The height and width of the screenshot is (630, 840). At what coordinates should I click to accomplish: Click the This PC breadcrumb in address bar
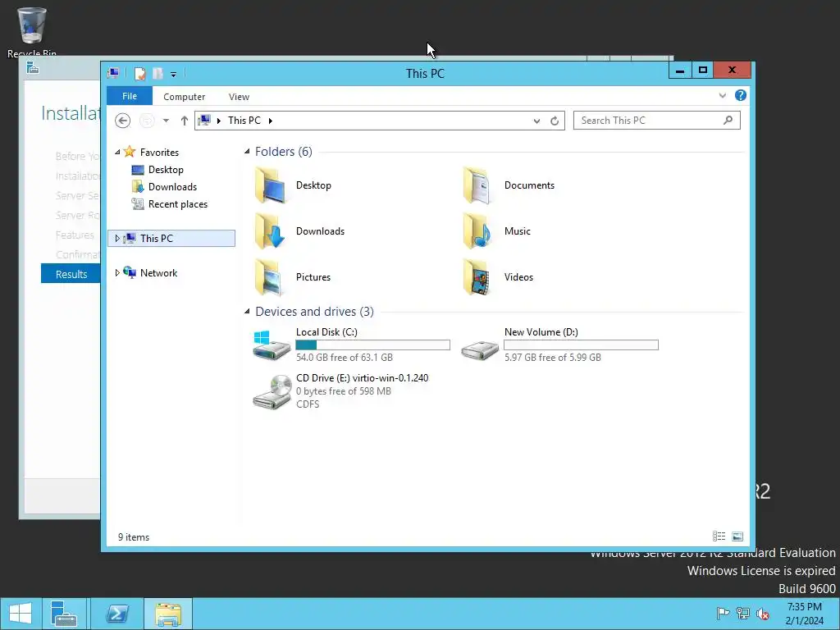pos(244,121)
